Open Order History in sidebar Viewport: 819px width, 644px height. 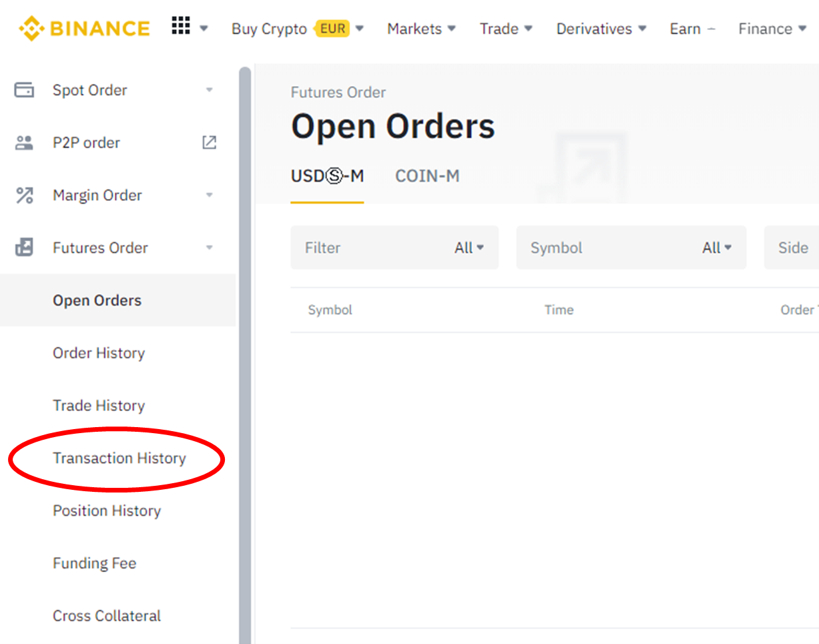point(99,353)
